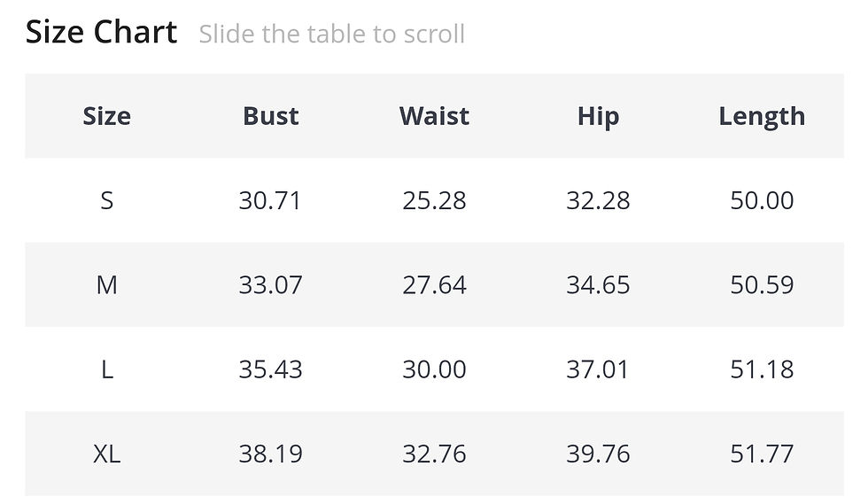Click the Length column header

763,117
